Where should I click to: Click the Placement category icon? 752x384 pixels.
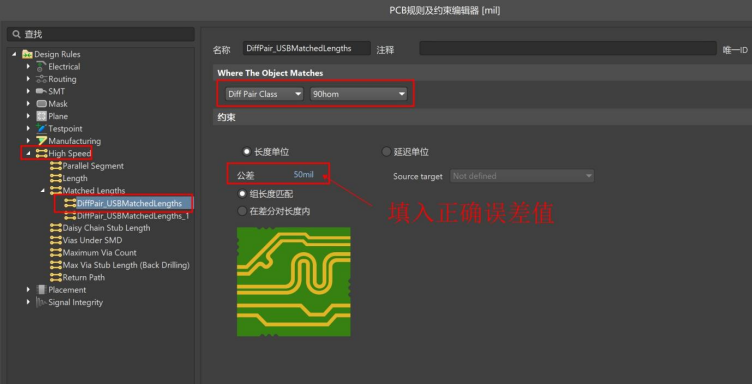pos(41,290)
